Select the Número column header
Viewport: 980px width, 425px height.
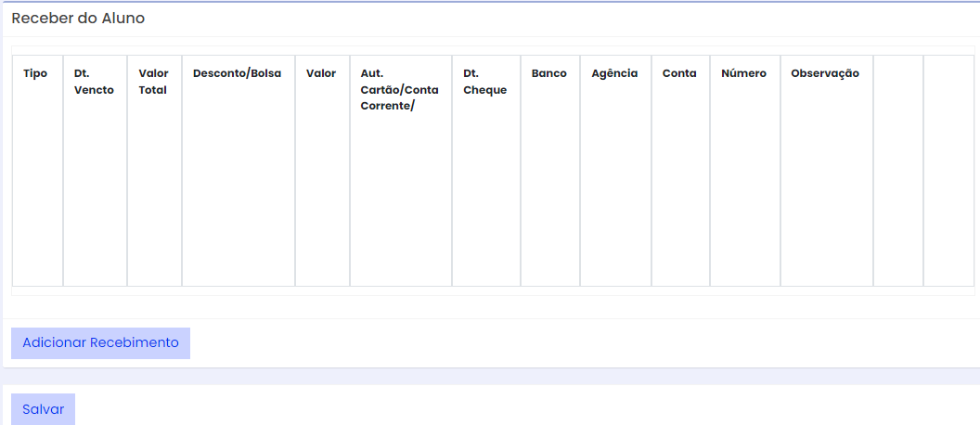pos(743,73)
